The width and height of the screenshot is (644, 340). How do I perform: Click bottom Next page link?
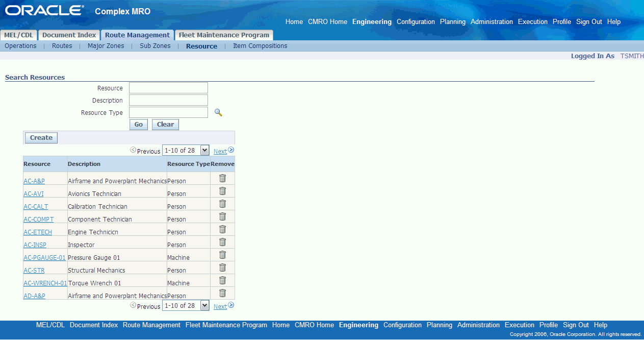pyautogui.click(x=220, y=307)
